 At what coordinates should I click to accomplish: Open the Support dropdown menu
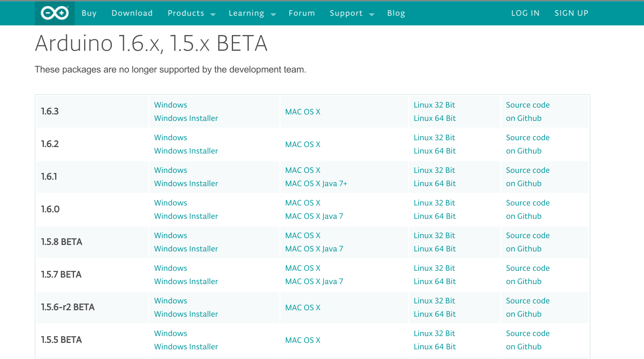click(x=351, y=13)
